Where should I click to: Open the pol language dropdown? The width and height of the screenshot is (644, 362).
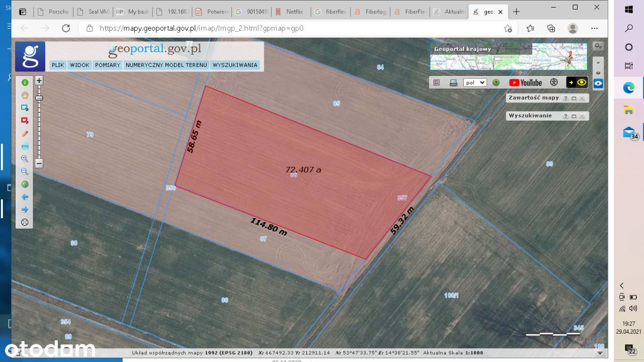point(475,82)
